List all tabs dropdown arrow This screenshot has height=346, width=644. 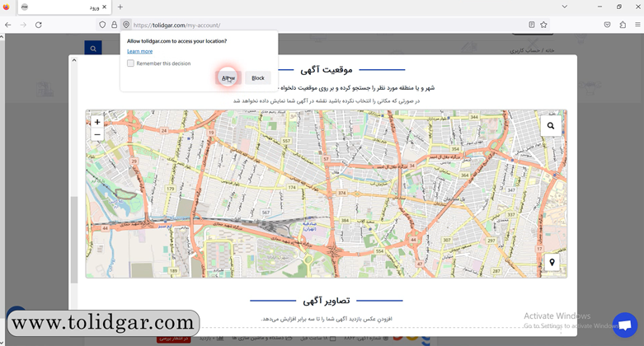[x=565, y=7]
